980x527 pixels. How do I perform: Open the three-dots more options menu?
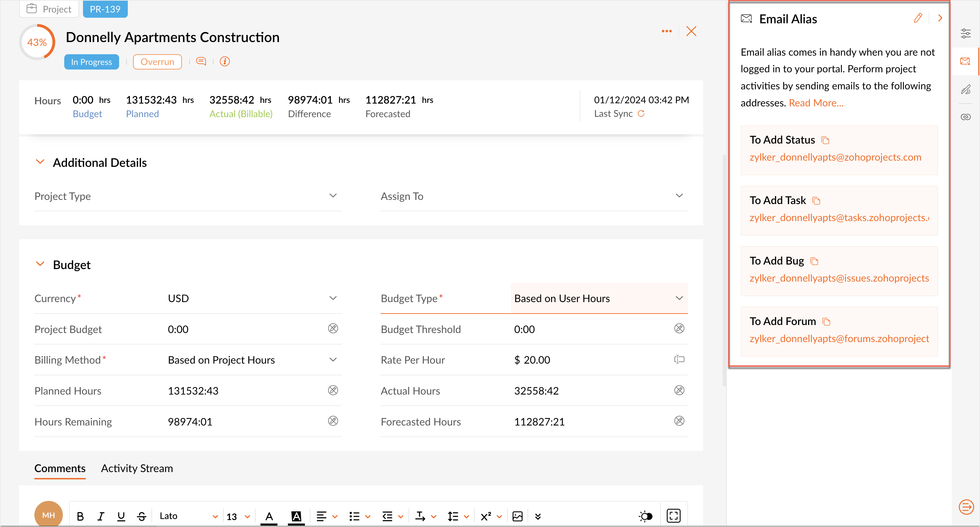[666, 31]
